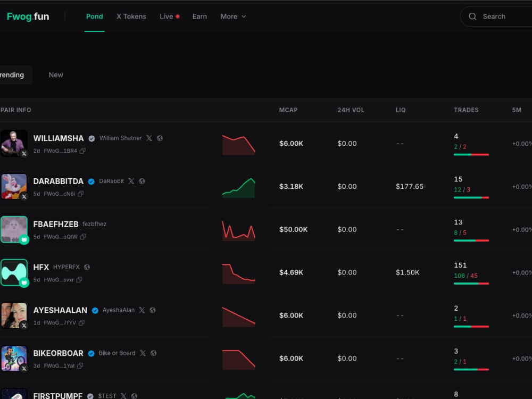Open FIRSTPUMPF $TEST X profile icon
Viewport: 532px width, 399px height.
click(x=123, y=396)
